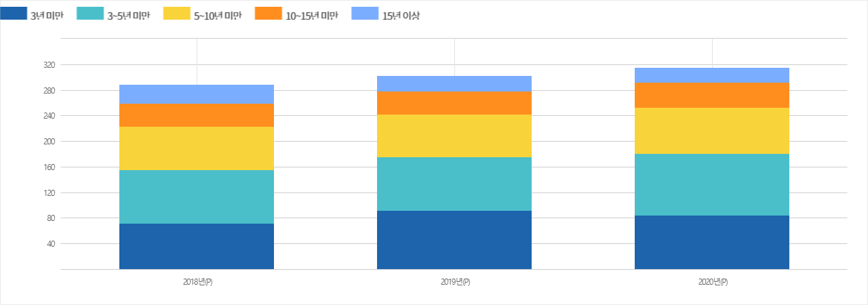This screenshot has width=868, height=305.
Task: Click the dark blue 3년 미만 legend swatch
Action: pyautogui.click(x=14, y=14)
